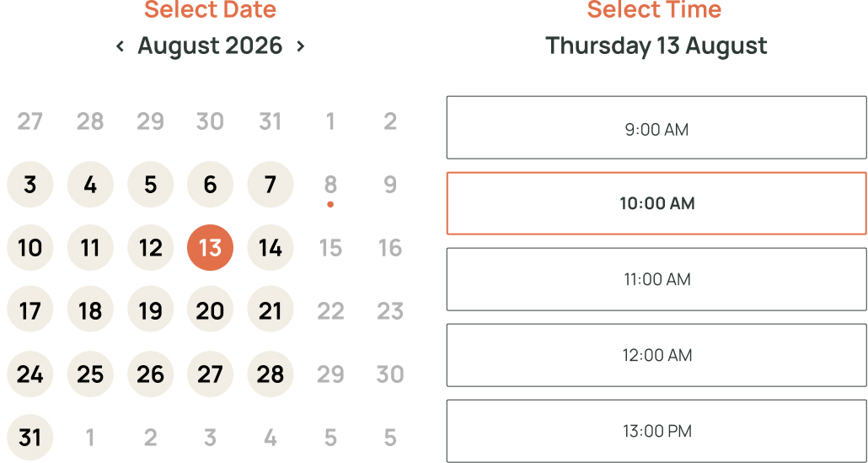The width and height of the screenshot is (868, 463).
Task: Pick the 11:00 AM time slot
Action: click(656, 279)
